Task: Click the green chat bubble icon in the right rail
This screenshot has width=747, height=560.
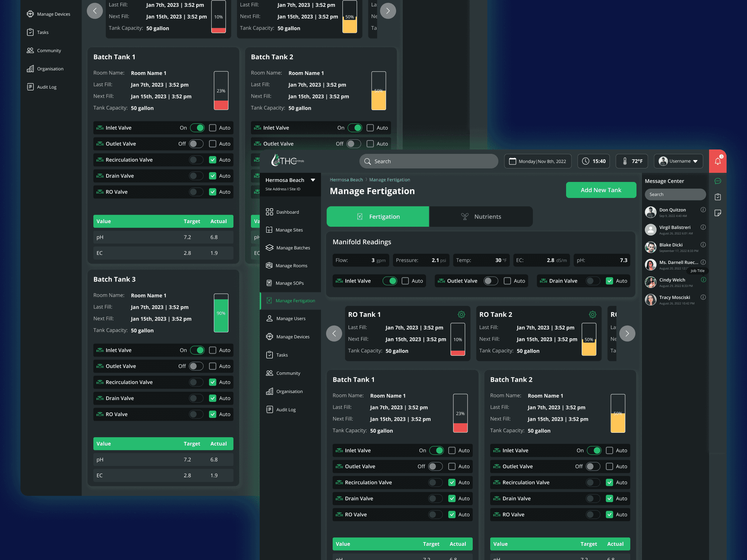Action: tap(718, 181)
